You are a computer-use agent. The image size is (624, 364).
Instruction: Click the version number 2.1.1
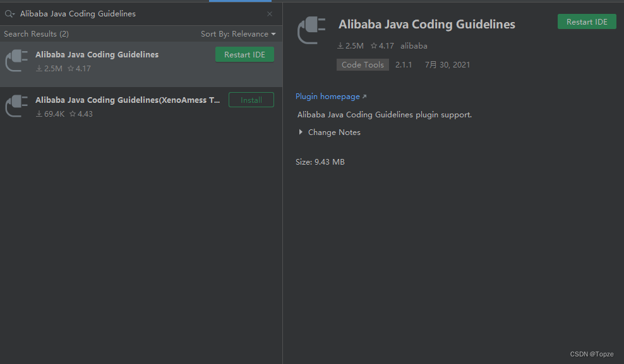[404, 65]
